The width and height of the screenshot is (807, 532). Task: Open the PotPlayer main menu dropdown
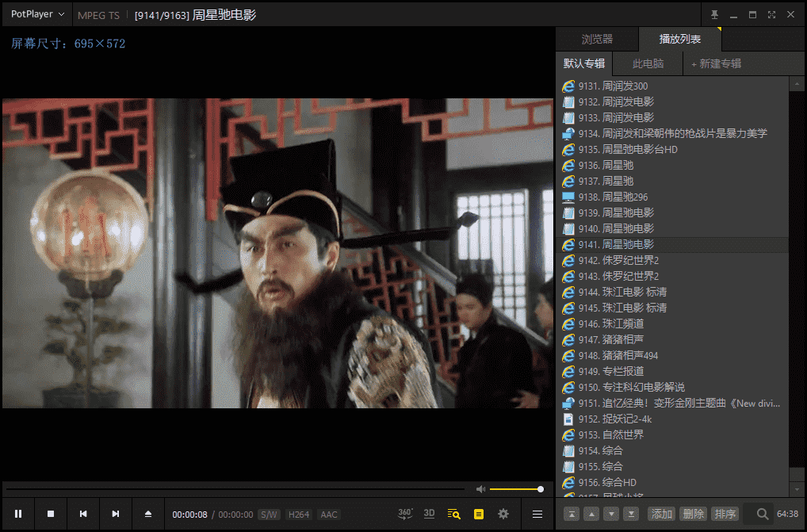[37, 14]
